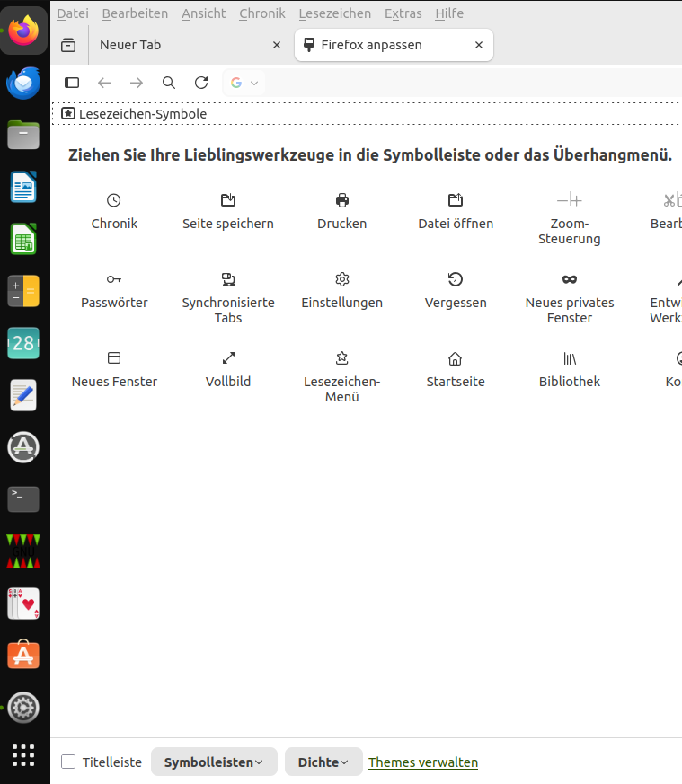Open the Lesezeichen menu in menu bar
Viewport: 682px width, 784px height.
click(x=334, y=13)
